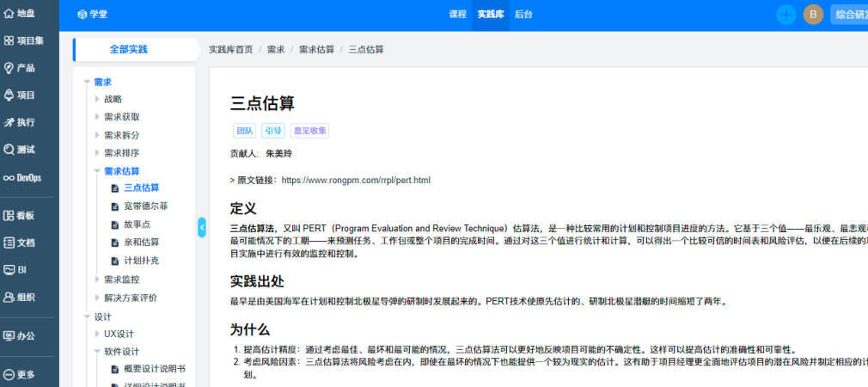Collapse the 需求估算 tree node
868x387 pixels.
(97, 171)
